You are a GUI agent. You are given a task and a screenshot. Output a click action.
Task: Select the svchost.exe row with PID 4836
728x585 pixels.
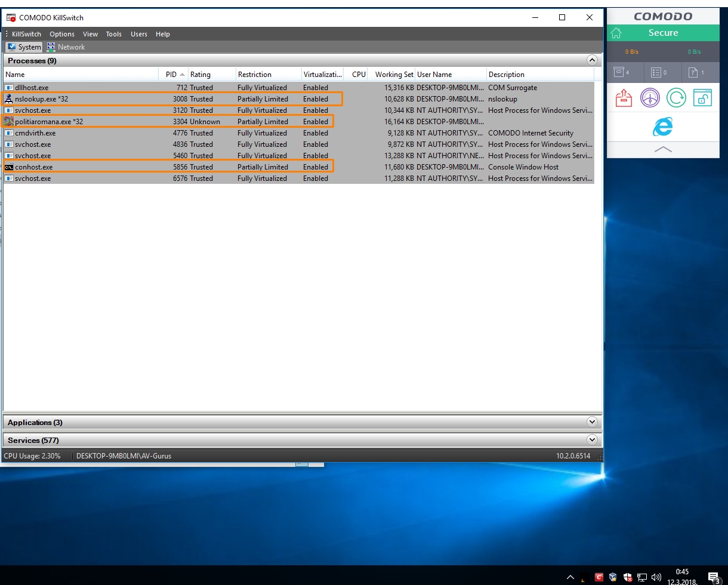tap(299, 144)
